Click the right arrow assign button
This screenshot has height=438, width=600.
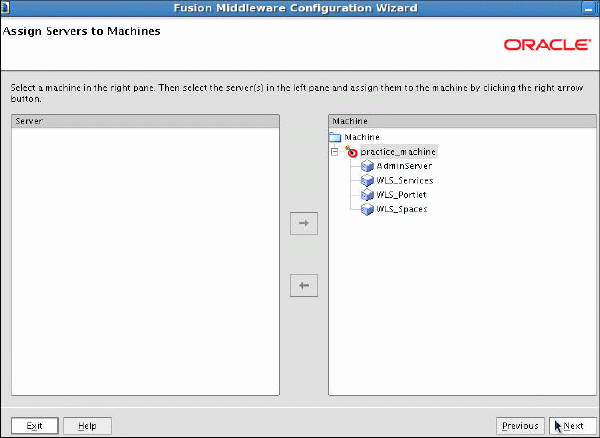pos(304,223)
